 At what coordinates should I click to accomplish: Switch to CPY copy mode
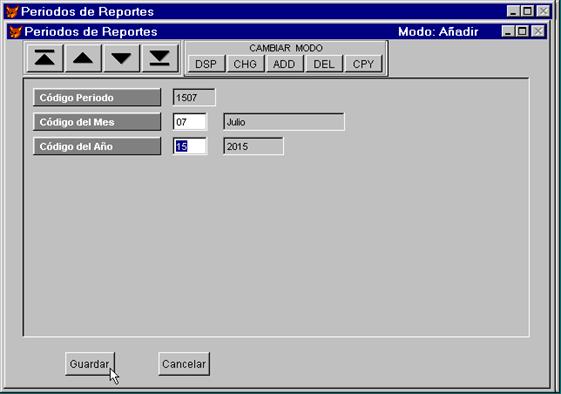(x=363, y=64)
